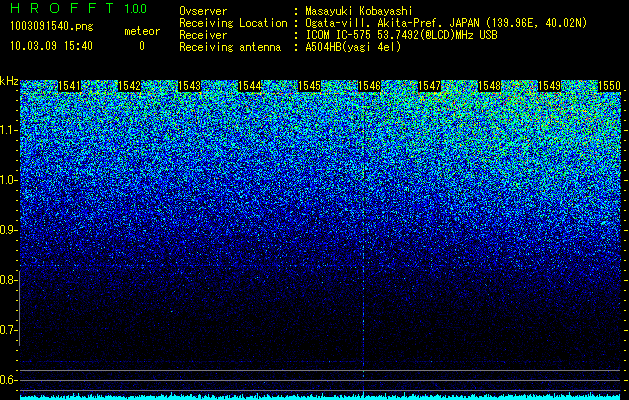The height and width of the screenshot is (400, 629).
Task: Click time marker 1550
Action: pyautogui.click(x=609, y=86)
